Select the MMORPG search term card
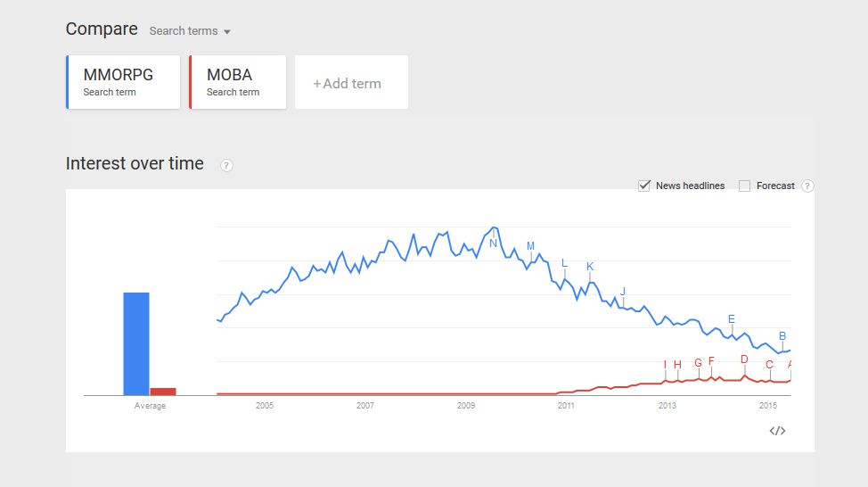The image size is (868, 487). [123, 82]
